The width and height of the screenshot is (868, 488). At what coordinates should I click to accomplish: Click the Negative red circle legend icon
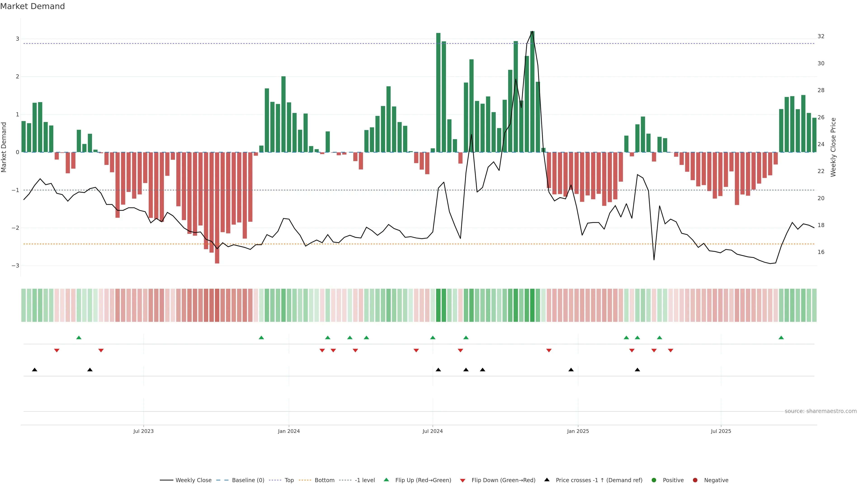[x=695, y=480]
